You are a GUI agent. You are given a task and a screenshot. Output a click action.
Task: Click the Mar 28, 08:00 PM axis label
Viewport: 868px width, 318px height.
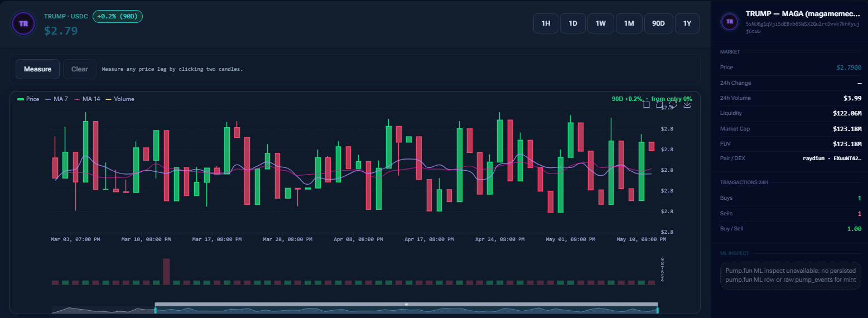coord(288,239)
